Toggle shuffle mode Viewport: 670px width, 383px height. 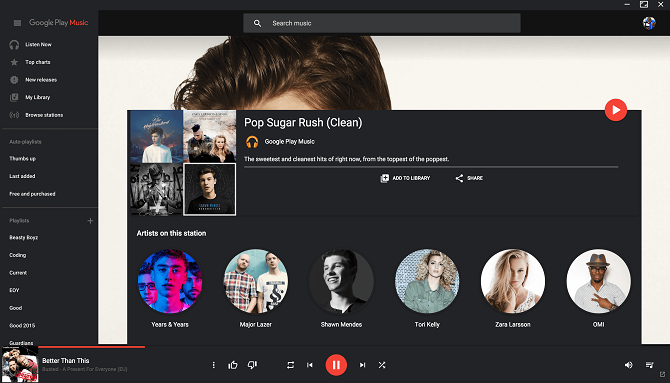(x=382, y=365)
